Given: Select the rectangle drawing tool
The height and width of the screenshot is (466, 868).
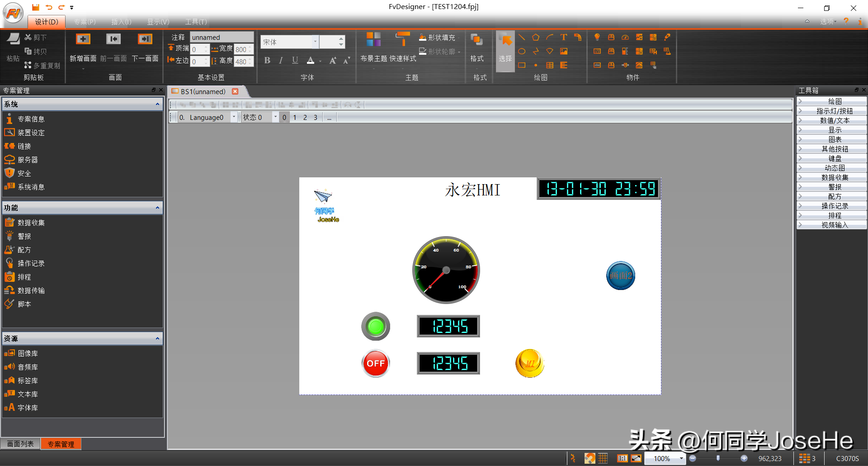Looking at the screenshot, I should (x=522, y=65).
